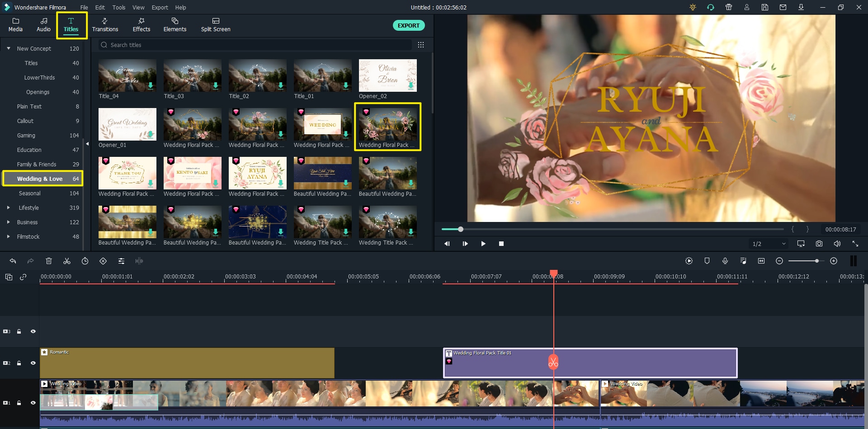Open the keyframe diamond tool
This screenshot has height=429, width=868.
pos(103,261)
